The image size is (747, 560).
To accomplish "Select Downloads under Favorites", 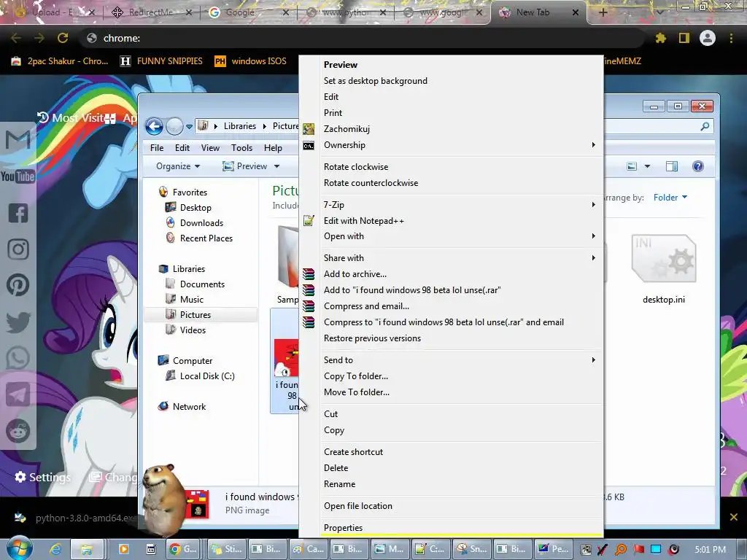I will (x=201, y=223).
